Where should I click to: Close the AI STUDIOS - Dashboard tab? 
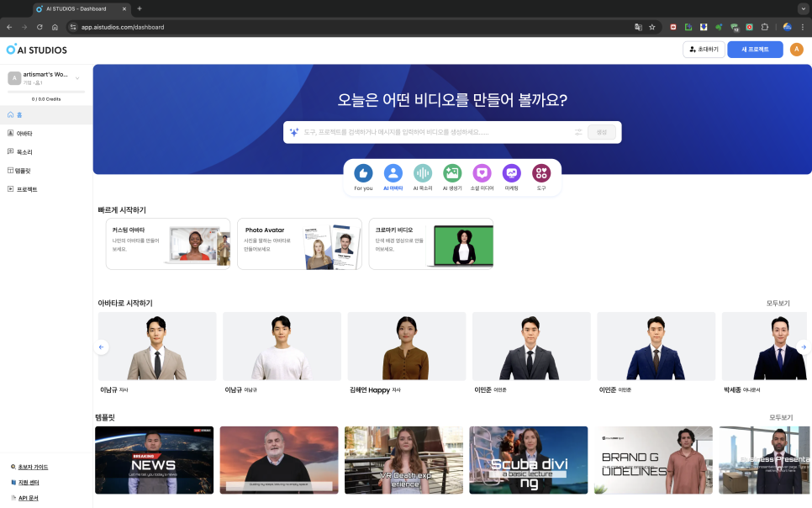click(x=124, y=8)
